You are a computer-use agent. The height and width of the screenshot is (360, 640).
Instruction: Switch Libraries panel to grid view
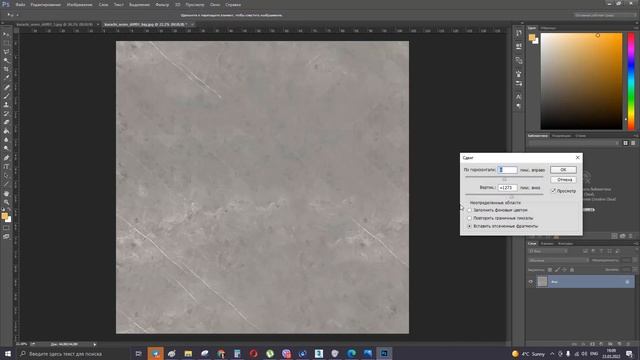625,143
